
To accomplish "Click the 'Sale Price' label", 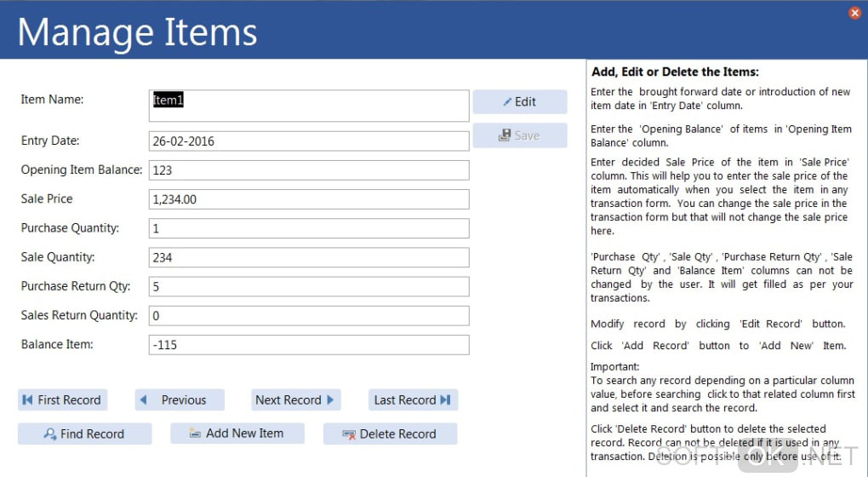I will tap(47, 198).
